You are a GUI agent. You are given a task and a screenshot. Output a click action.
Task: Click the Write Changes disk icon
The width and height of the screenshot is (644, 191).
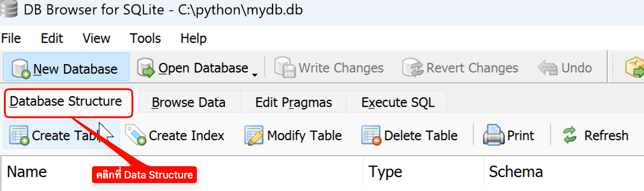click(285, 68)
